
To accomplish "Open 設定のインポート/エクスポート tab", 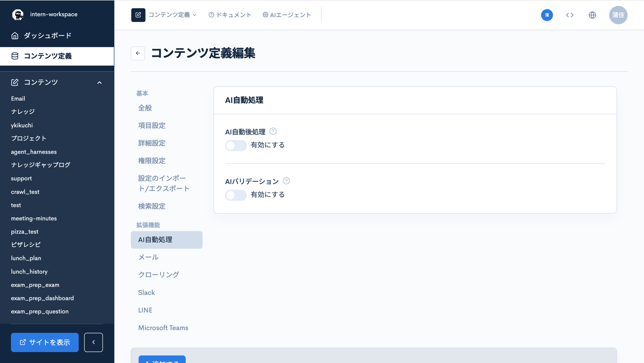I will [166, 183].
